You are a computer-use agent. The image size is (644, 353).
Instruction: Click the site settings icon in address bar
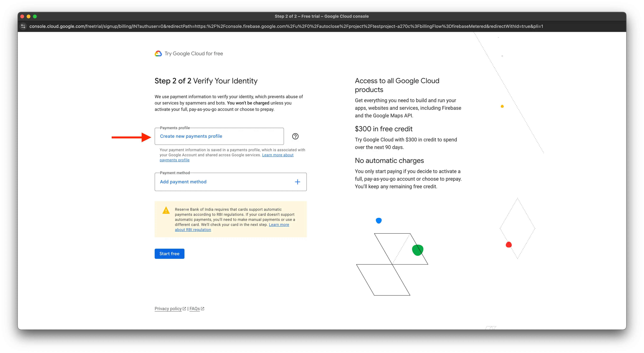[23, 26]
